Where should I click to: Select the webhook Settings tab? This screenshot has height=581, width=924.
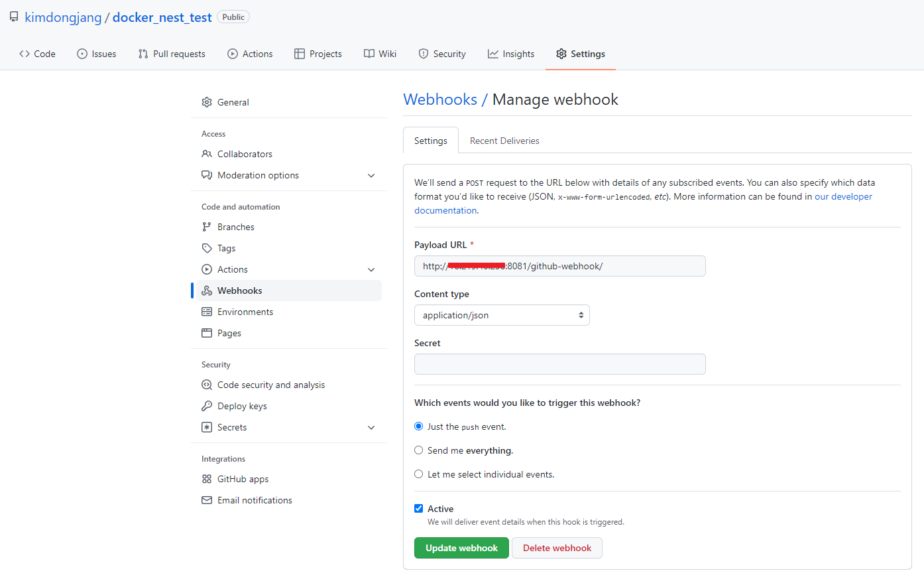pyautogui.click(x=431, y=141)
